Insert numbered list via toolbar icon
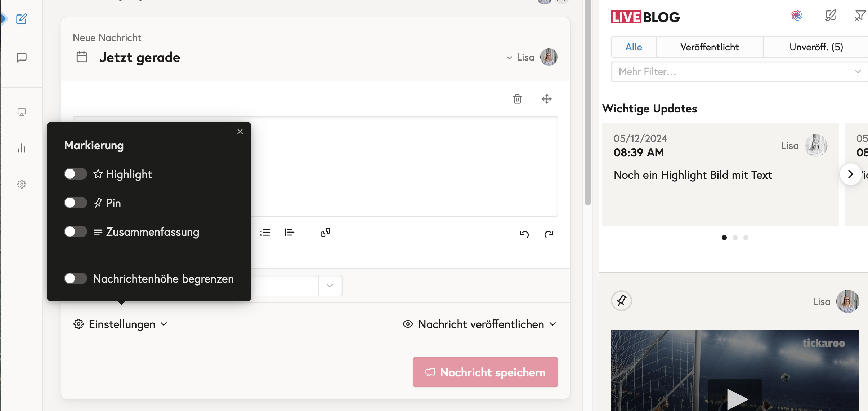868x411 pixels. tap(265, 233)
